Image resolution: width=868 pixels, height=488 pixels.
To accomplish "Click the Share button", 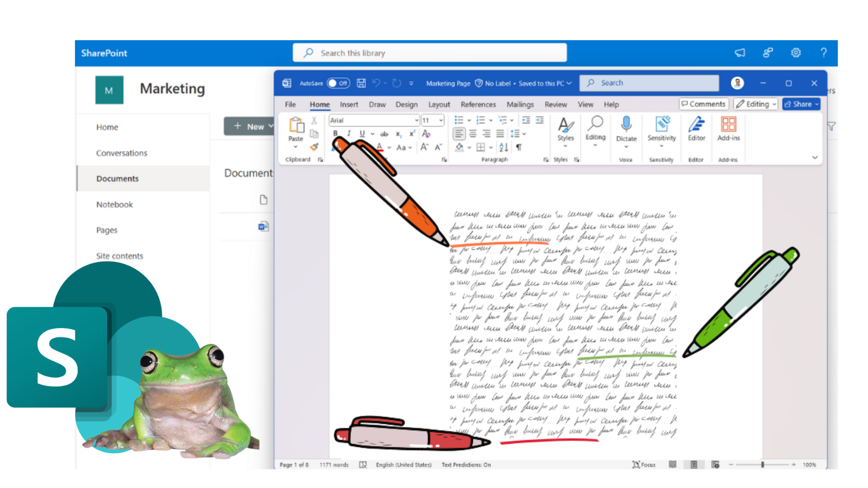I will pos(801,104).
